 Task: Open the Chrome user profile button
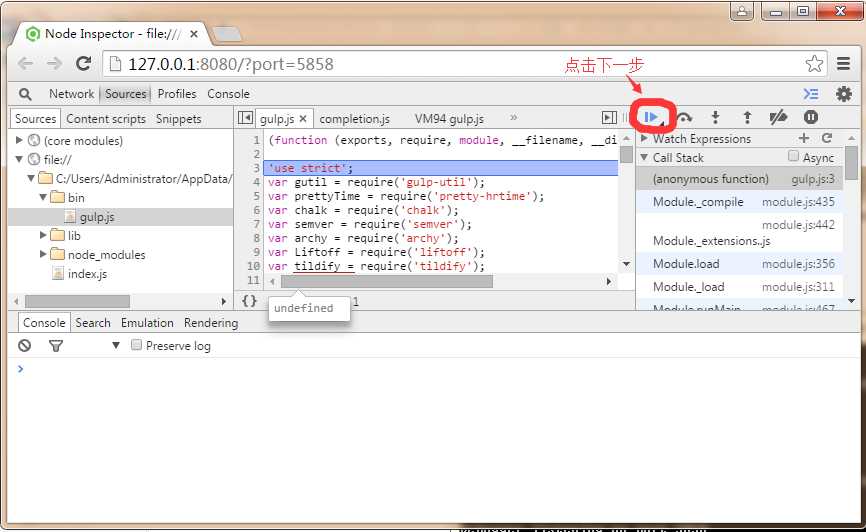coord(742,11)
